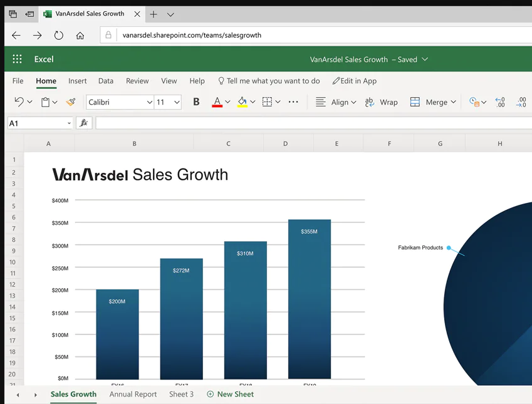The image size is (532, 404).
Task: Click the insert function fx button
Action: 84,123
